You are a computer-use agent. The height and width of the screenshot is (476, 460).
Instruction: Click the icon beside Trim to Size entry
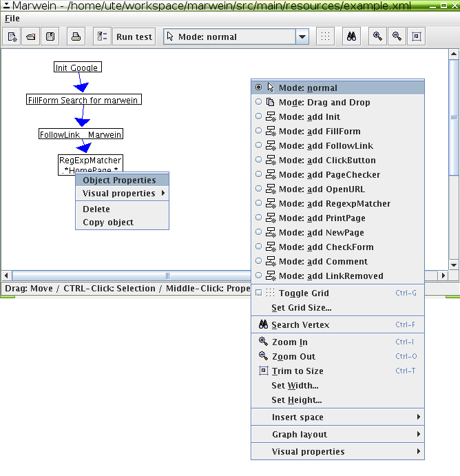tap(263, 371)
